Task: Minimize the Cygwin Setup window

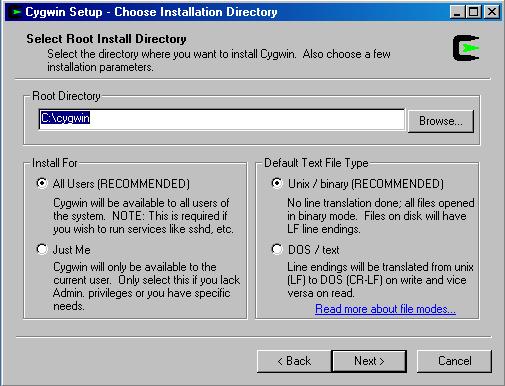Action: (457, 12)
